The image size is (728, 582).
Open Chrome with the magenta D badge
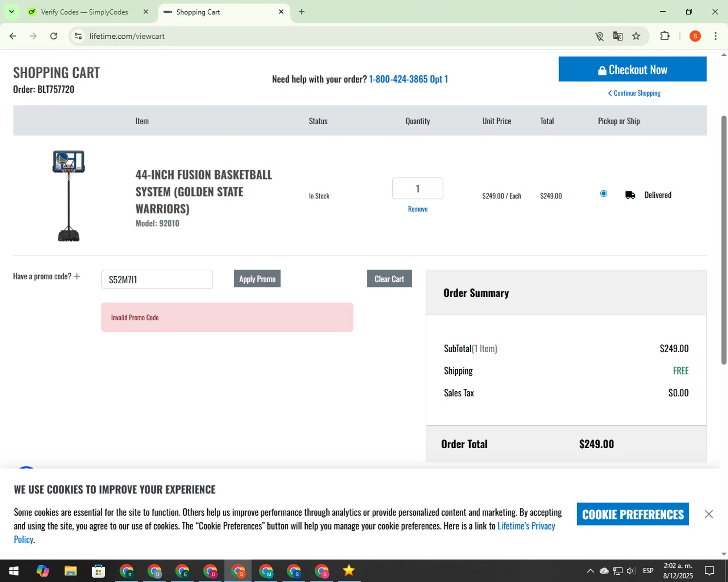click(x=210, y=571)
